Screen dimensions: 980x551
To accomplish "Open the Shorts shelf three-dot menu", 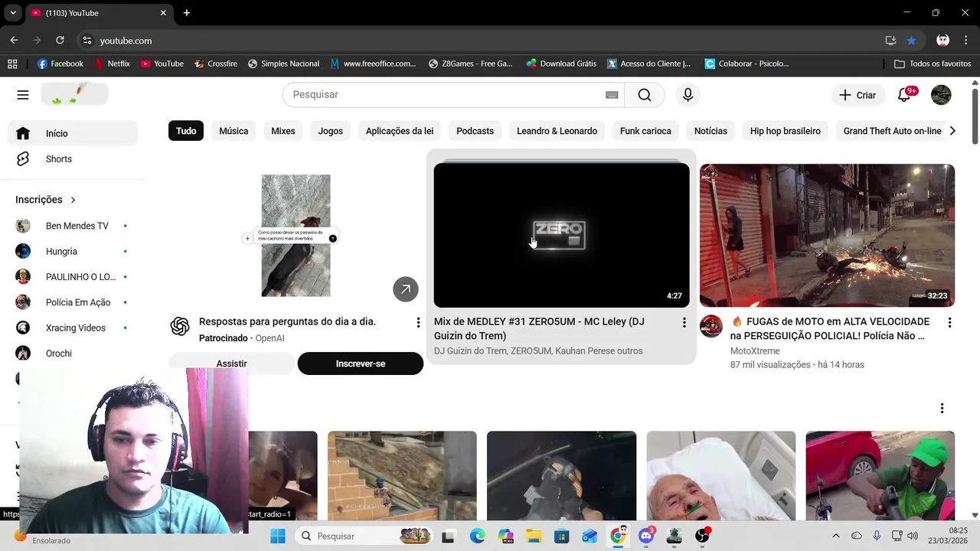I will 942,409.
